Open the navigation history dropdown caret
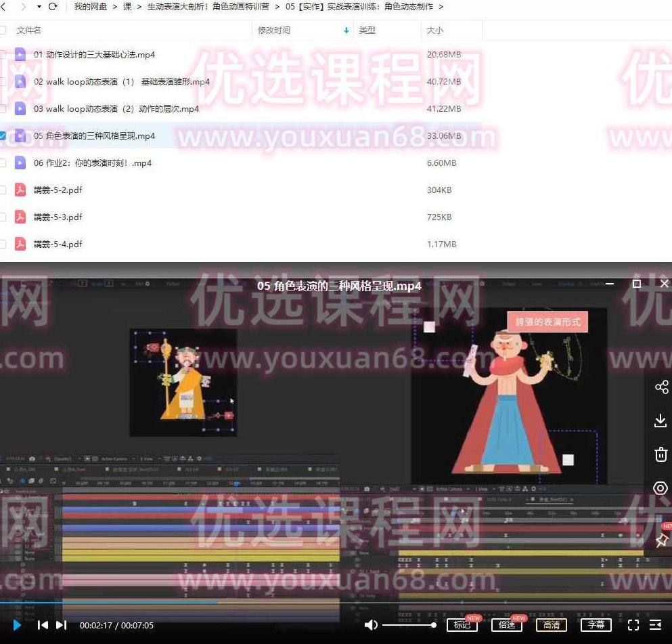Screen dimensions: 672x644 (x=39, y=7)
